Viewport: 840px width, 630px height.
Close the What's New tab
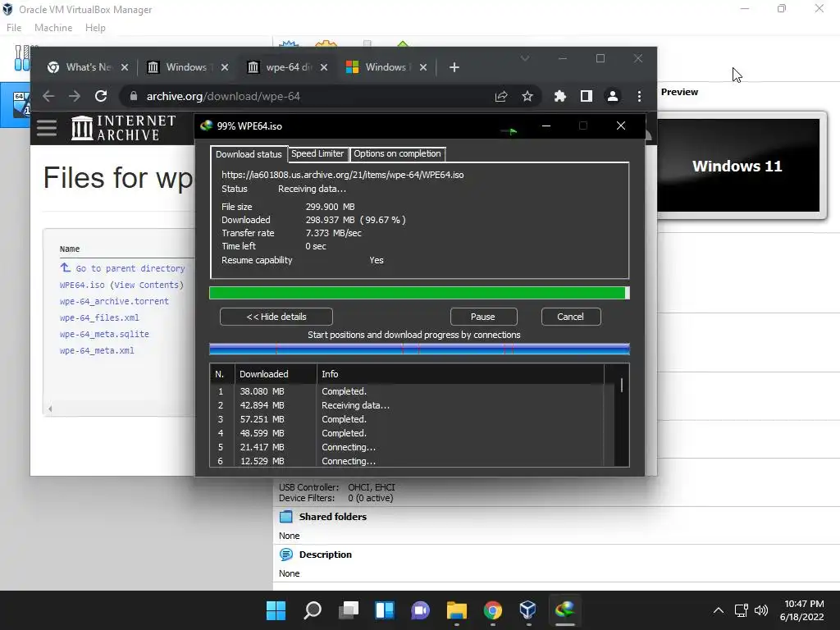click(125, 67)
